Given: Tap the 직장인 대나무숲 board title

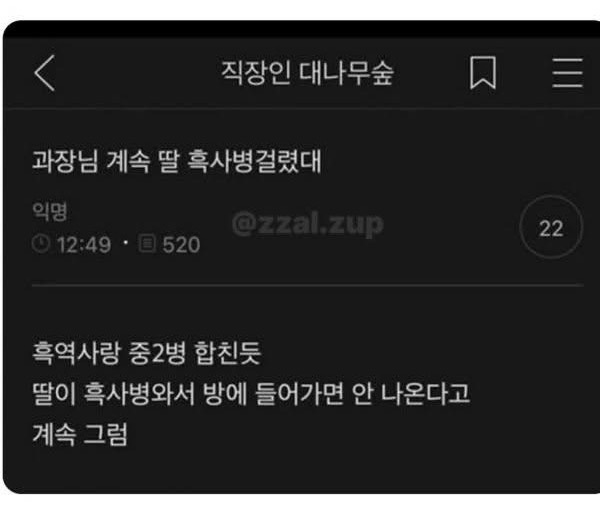Looking at the screenshot, I should [x=308, y=73].
